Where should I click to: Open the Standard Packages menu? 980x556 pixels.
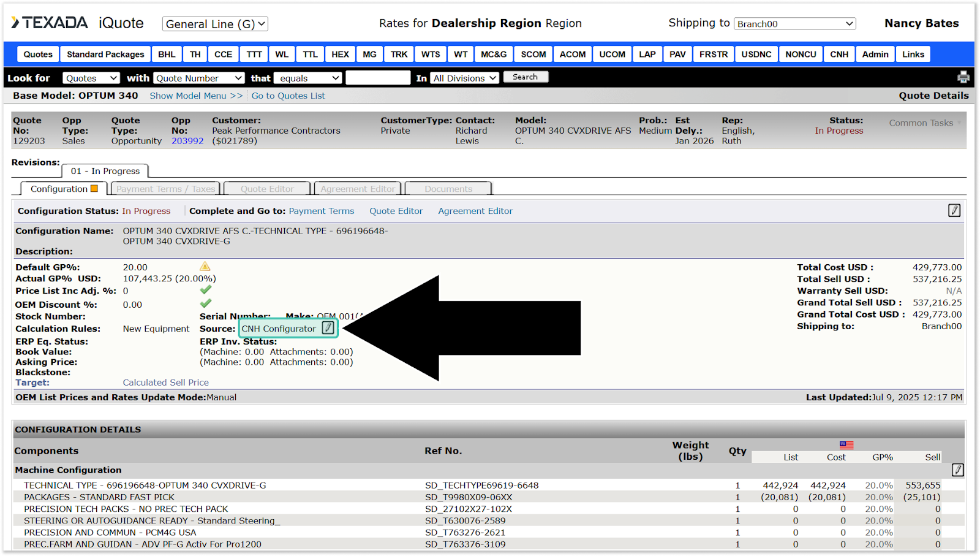[x=105, y=54]
